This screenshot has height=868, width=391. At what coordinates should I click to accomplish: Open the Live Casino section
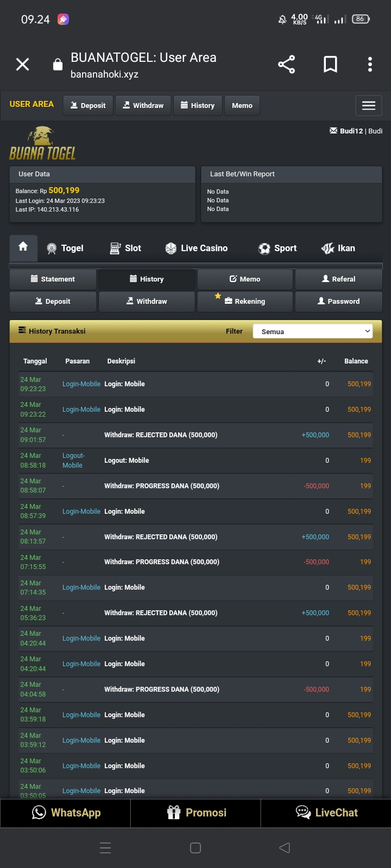click(x=197, y=248)
